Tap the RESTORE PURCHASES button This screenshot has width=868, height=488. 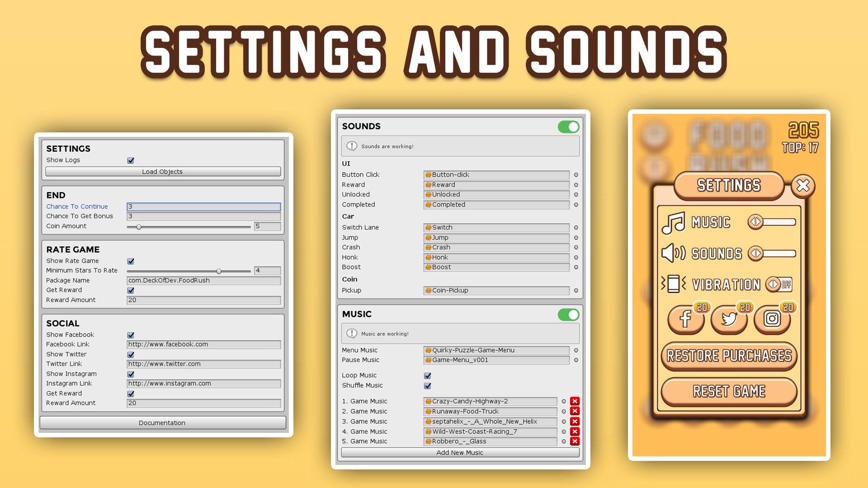(x=729, y=356)
